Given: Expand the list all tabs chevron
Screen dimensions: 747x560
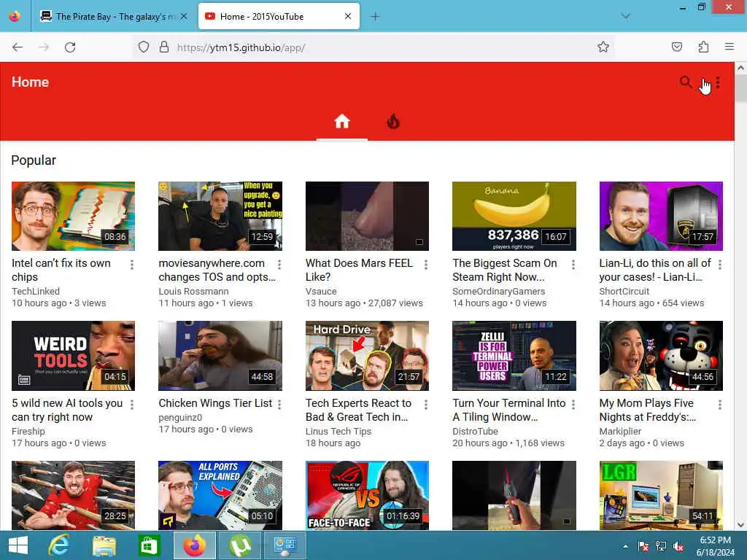Looking at the screenshot, I should (626, 16).
